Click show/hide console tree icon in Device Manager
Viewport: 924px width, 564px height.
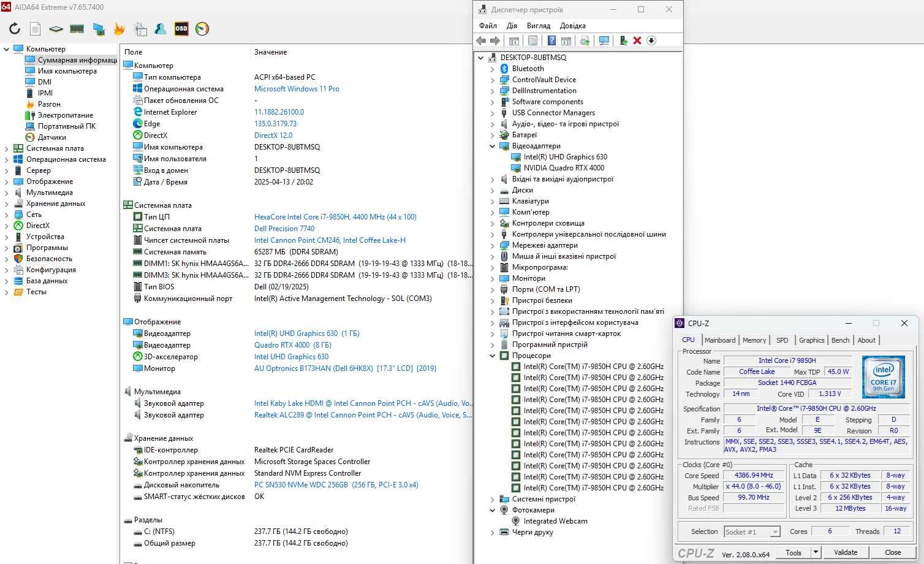(x=514, y=40)
